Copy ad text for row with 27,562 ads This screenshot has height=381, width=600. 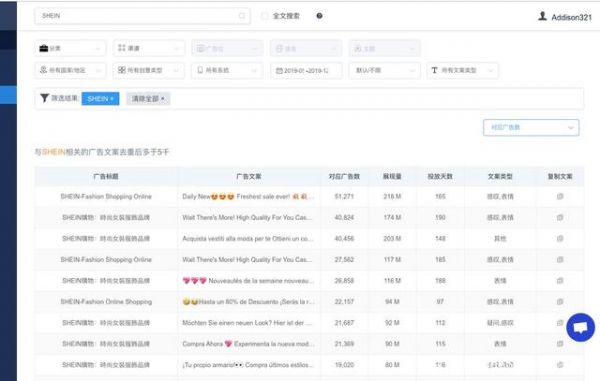[x=560, y=259]
